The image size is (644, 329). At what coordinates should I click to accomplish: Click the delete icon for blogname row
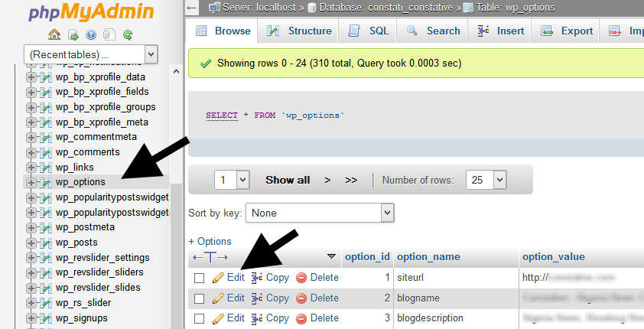coord(301,298)
